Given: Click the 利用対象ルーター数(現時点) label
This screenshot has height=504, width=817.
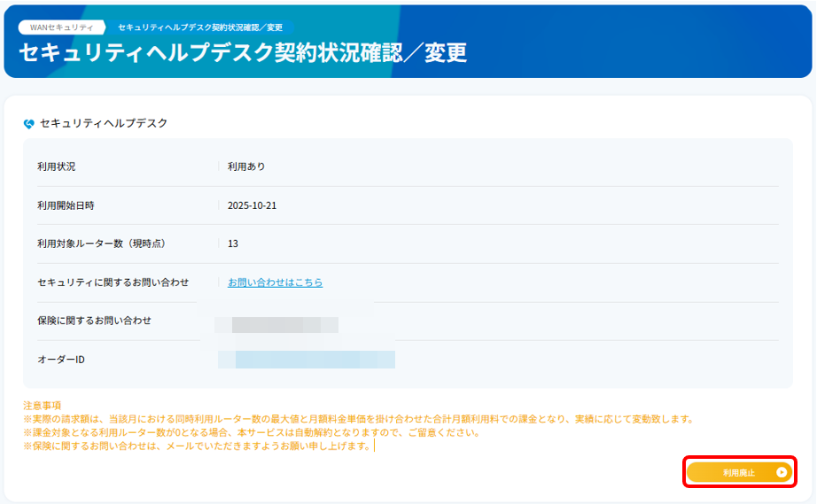Looking at the screenshot, I should 101,244.
